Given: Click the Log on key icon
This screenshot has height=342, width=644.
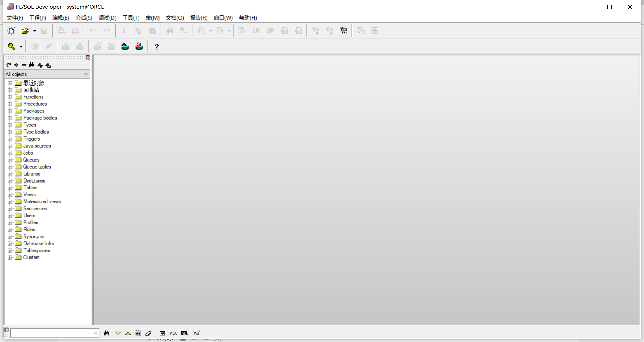Looking at the screenshot, I should (x=12, y=46).
